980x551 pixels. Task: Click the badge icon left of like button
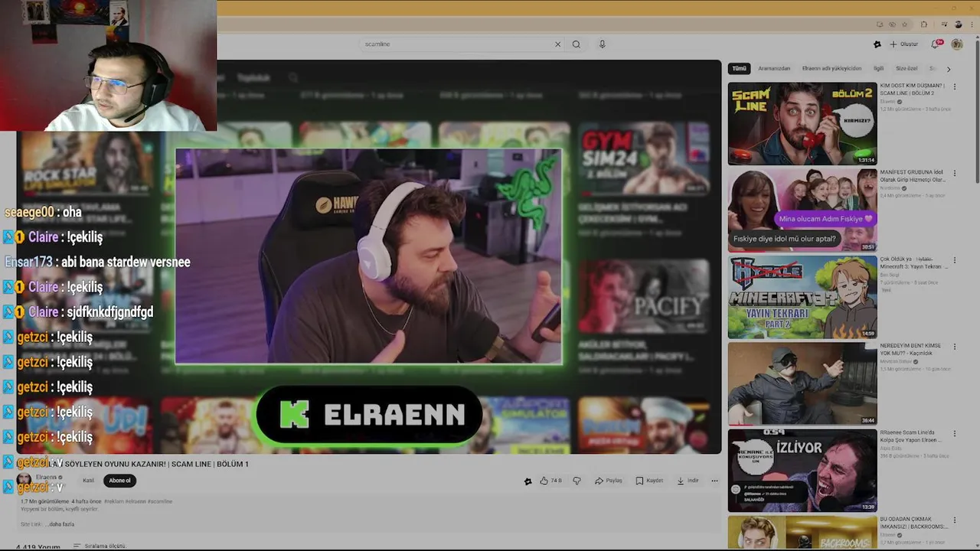[x=528, y=481]
